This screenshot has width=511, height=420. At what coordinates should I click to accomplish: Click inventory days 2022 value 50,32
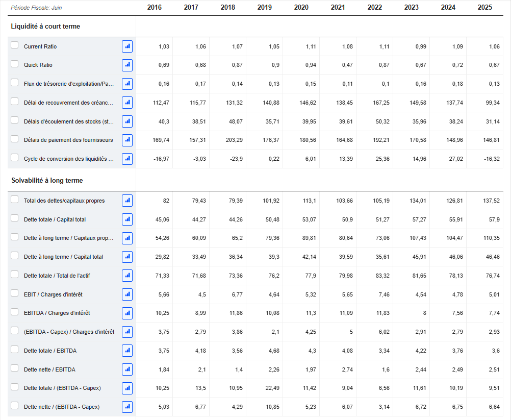click(382, 121)
